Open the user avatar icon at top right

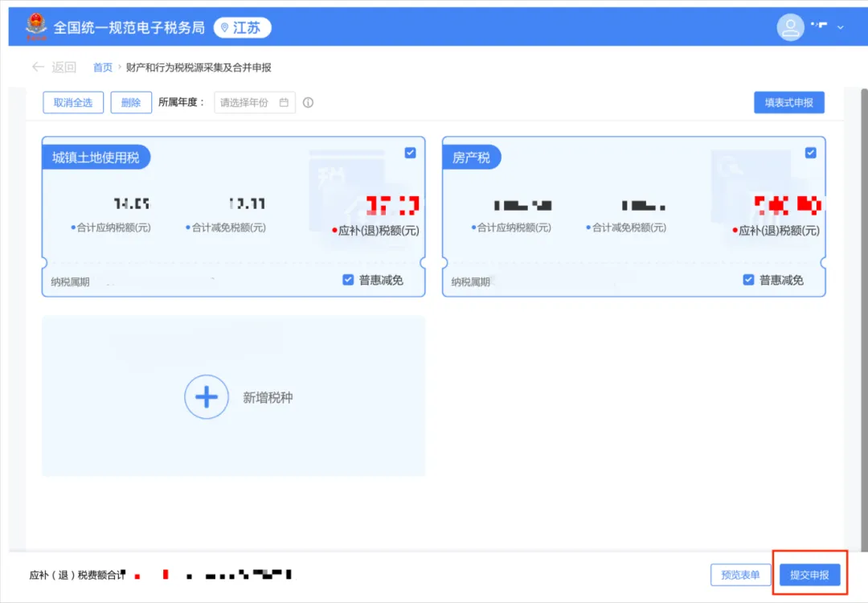coord(790,27)
